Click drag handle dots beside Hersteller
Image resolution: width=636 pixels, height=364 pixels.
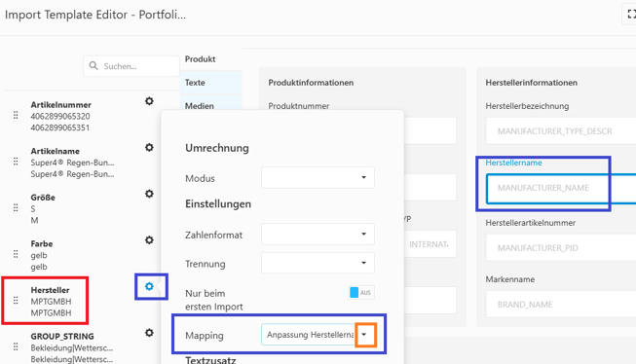pos(16,301)
